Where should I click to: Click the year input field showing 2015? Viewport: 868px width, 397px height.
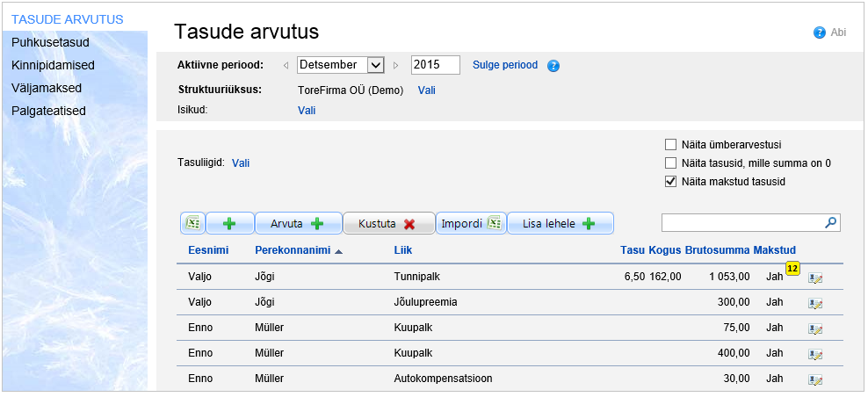pos(435,65)
